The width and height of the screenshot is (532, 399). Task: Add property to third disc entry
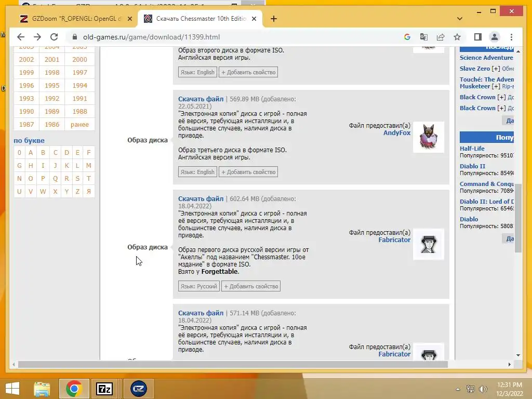tap(248, 171)
